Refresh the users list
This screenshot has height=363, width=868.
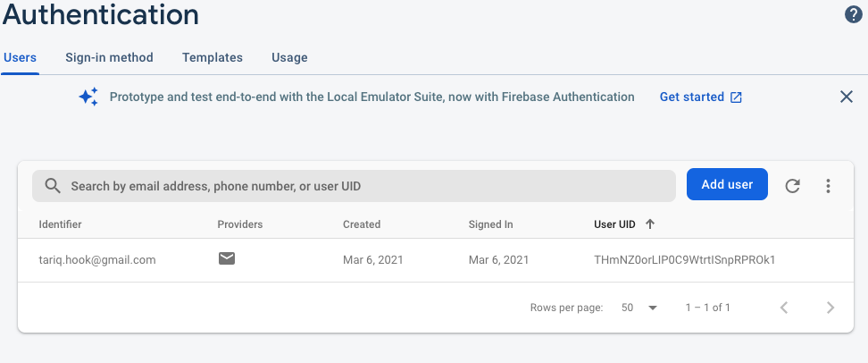coord(792,186)
